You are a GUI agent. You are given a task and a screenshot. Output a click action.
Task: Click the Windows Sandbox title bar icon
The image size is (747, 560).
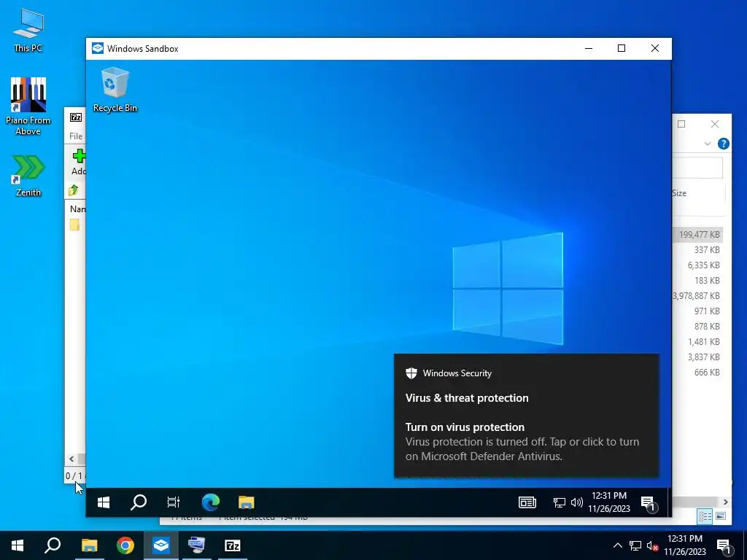tap(98, 49)
